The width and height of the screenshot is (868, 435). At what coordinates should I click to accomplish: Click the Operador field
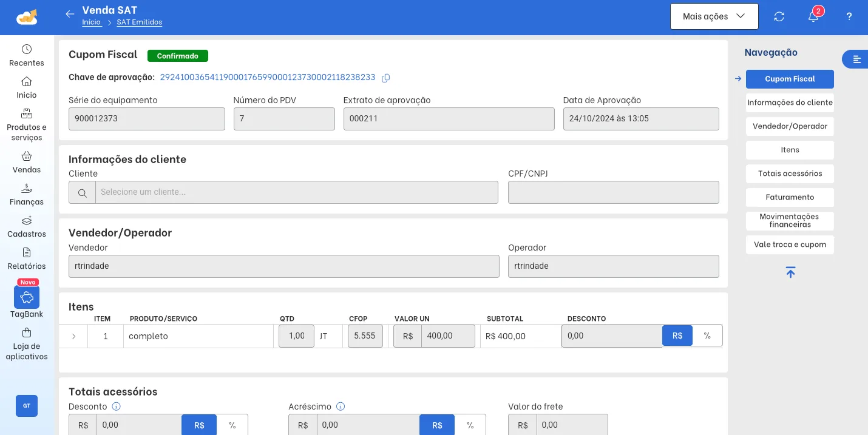(614, 266)
